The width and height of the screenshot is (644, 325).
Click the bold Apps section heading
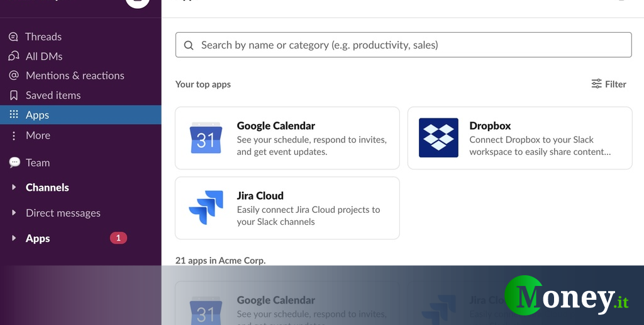tap(38, 238)
